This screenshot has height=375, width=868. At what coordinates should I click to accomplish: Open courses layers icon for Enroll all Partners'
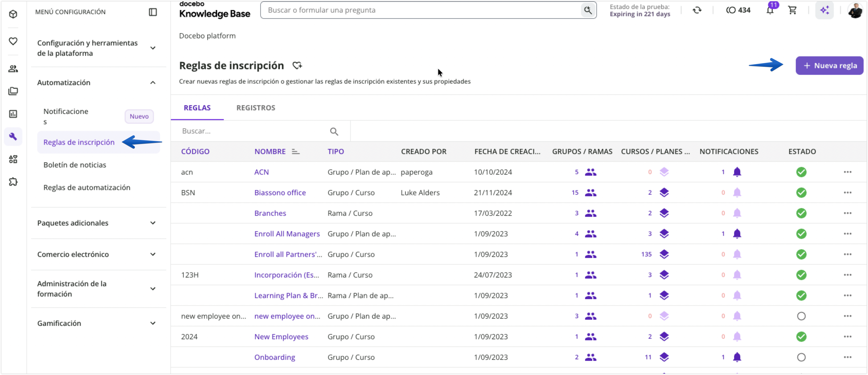tap(664, 254)
